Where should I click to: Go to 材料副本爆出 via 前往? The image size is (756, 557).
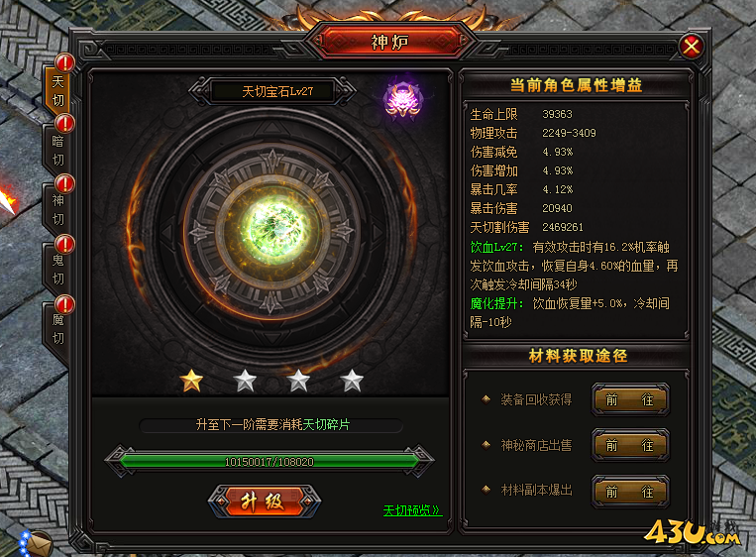[x=630, y=492]
